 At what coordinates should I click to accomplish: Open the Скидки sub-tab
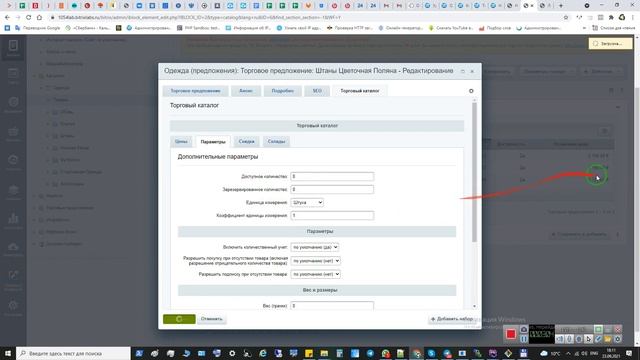click(x=247, y=141)
